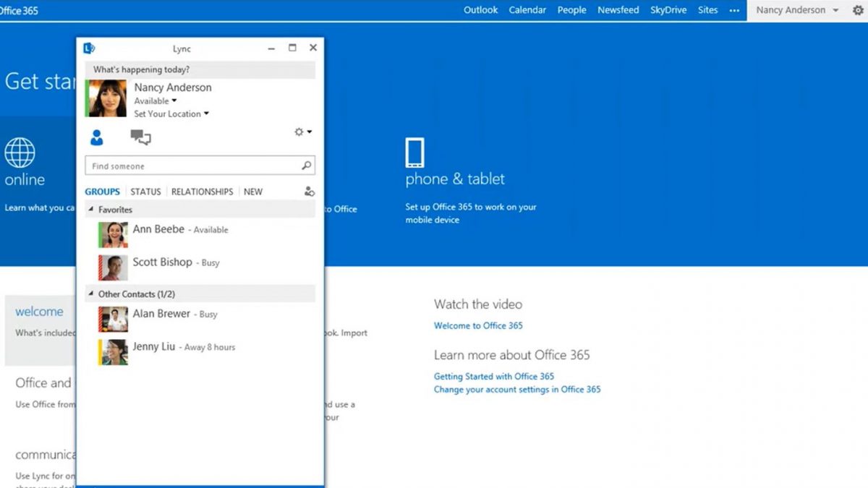868x488 pixels.
Task: Click the Lync logo in title bar
Action: click(x=89, y=48)
